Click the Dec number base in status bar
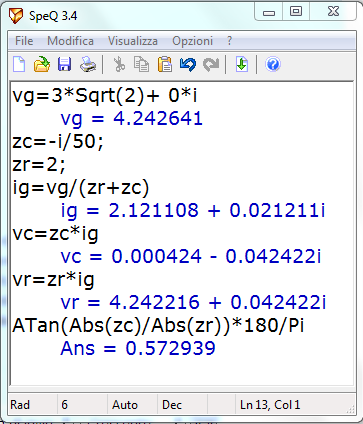The height and width of the screenshot is (424, 363). click(172, 405)
